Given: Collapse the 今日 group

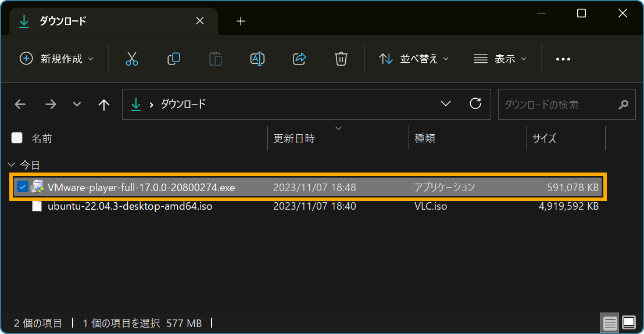Looking at the screenshot, I should [12, 165].
